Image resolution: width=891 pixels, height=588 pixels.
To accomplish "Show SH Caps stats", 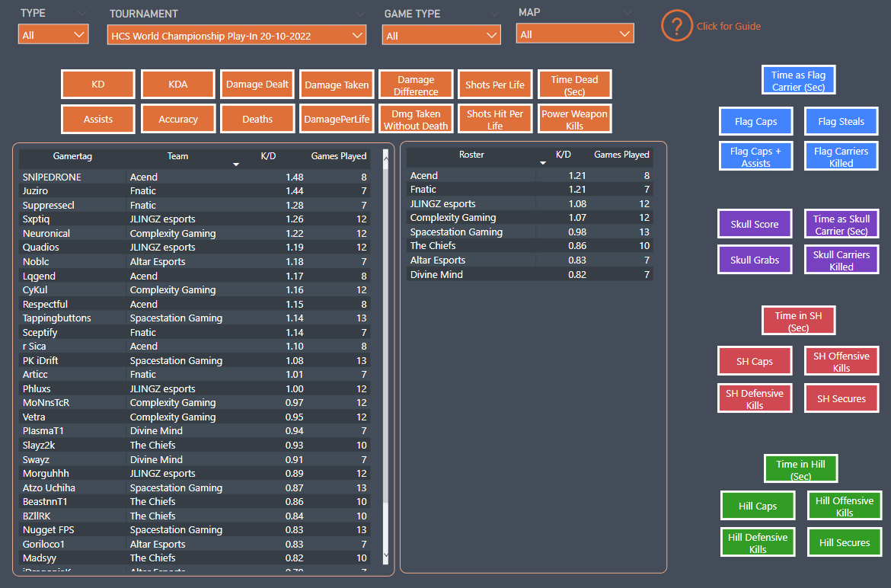I will click(755, 361).
